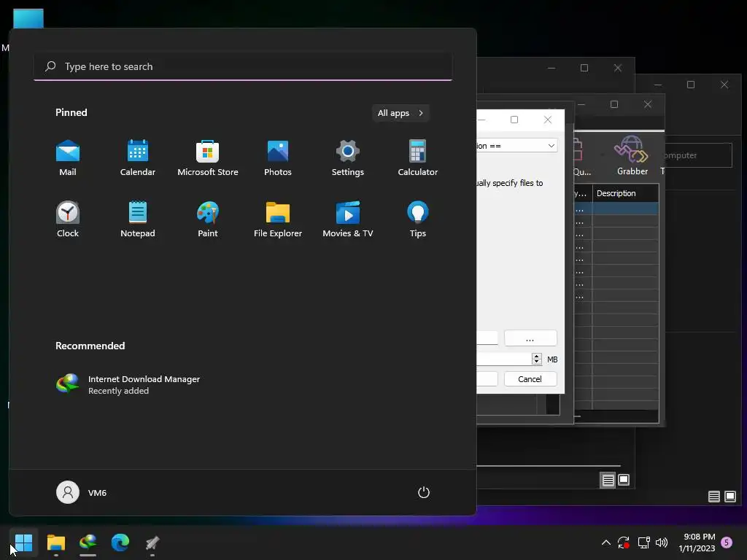Select list view icon in rear window
747x560 pixels.
[713, 497]
